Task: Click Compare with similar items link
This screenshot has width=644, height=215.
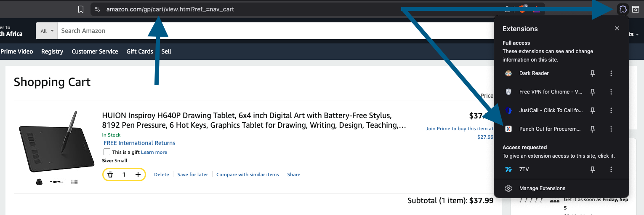Action: 247,175
